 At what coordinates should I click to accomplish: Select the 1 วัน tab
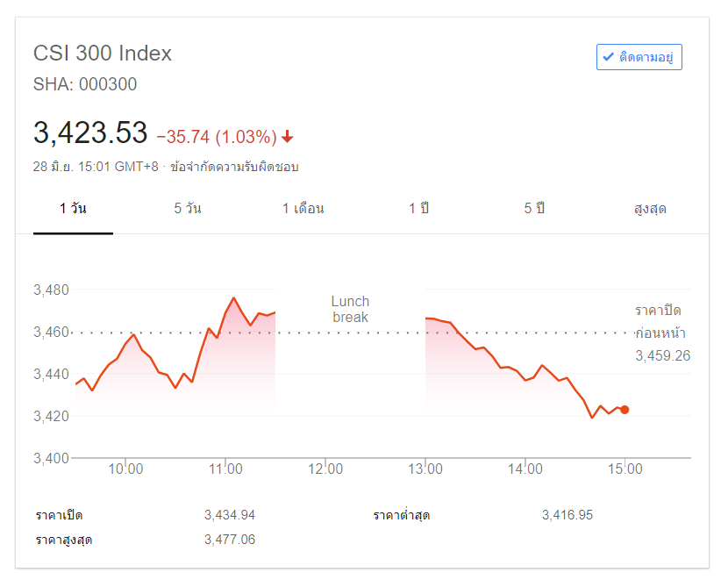[x=73, y=209]
